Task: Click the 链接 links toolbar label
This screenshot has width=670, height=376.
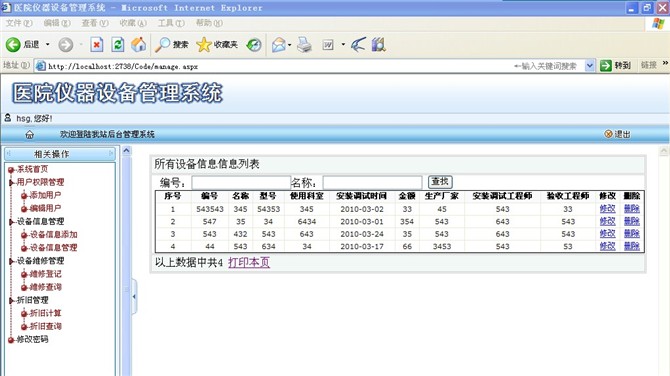Action: [648, 65]
